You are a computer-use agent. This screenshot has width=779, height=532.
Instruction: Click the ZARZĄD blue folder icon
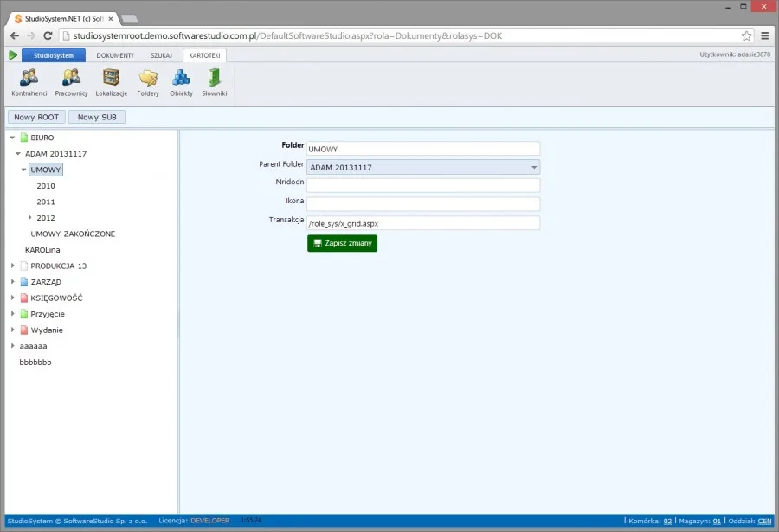pyautogui.click(x=24, y=282)
